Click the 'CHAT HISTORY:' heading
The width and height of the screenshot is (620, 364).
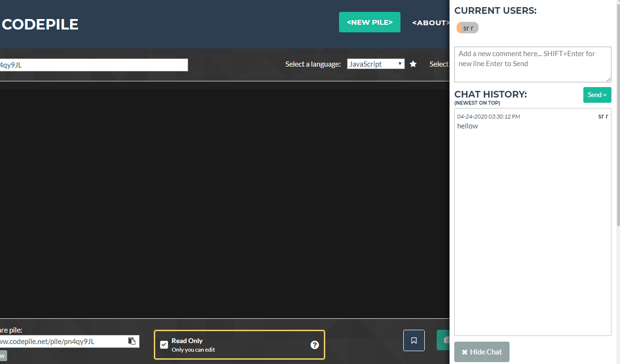[x=490, y=94]
